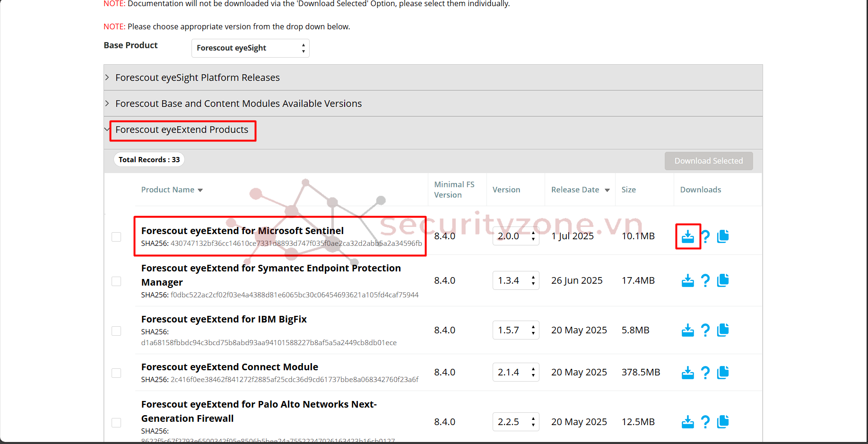Screen dimensions: 868x444
Task: Change version 1.3.4 for Symantec row
Action: (x=516, y=280)
